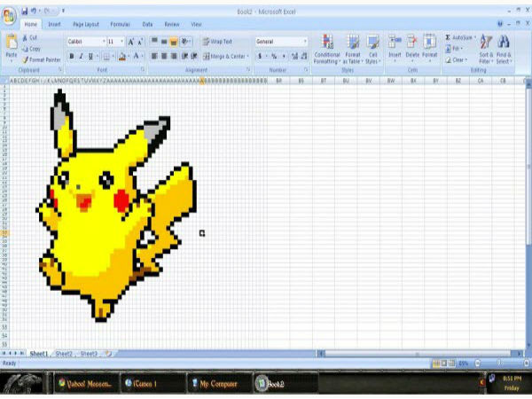Open Cell Styles gallery

coord(373,48)
